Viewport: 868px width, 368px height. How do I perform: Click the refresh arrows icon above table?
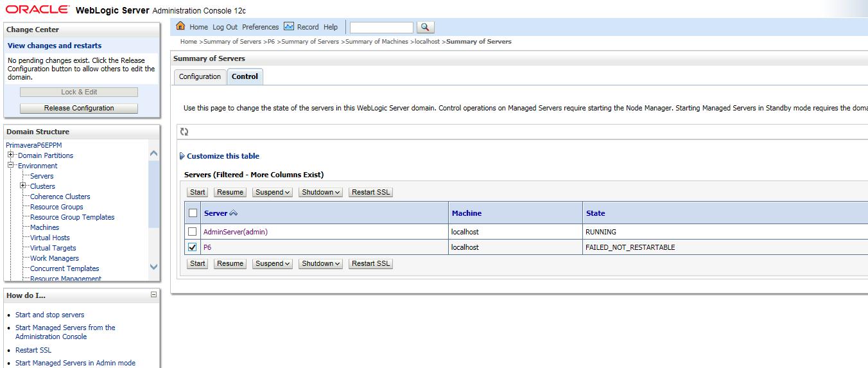[x=184, y=132]
